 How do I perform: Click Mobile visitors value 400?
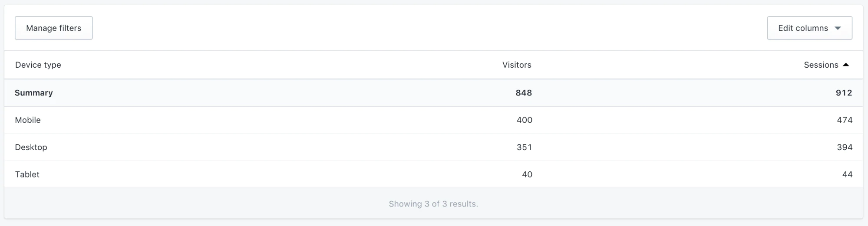(x=524, y=120)
